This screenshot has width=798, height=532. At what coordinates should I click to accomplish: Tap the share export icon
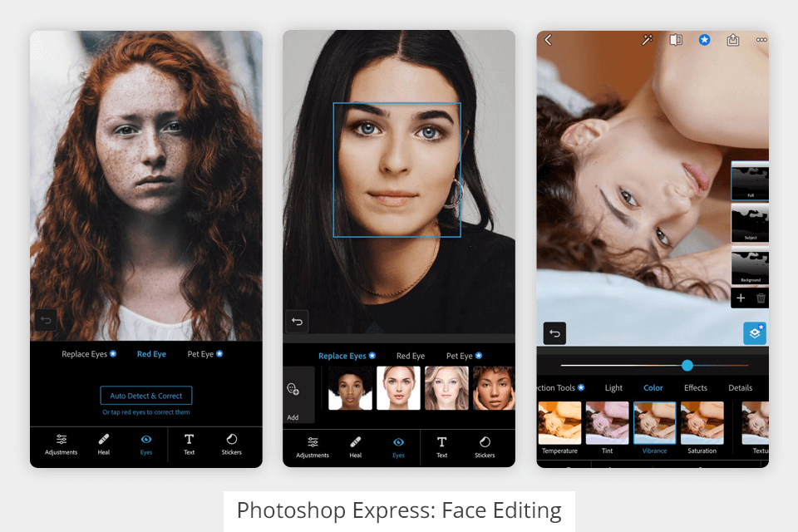pyautogui.click(x=733, y=40)
